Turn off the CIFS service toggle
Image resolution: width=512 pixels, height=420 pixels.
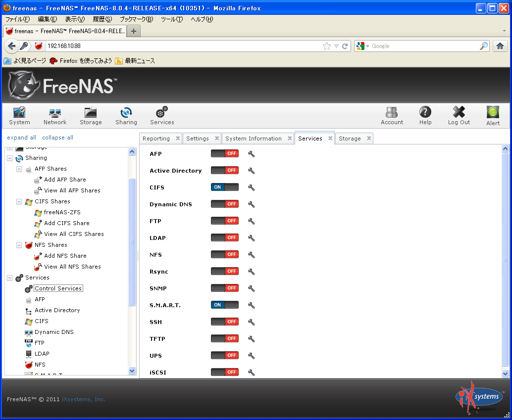[225, 187]
